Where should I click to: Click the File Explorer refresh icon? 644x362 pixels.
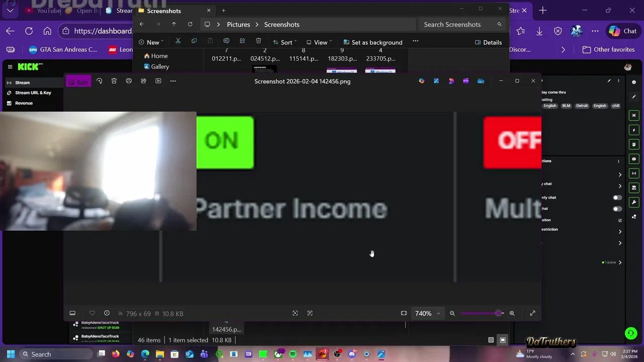[190, 24]
